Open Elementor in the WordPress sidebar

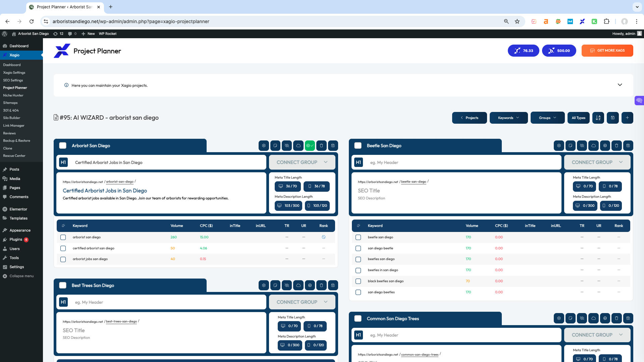click(18, 209)
